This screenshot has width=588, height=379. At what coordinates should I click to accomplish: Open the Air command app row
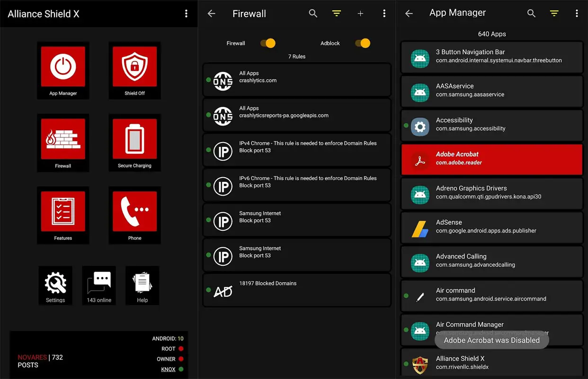tap(492, 296)
